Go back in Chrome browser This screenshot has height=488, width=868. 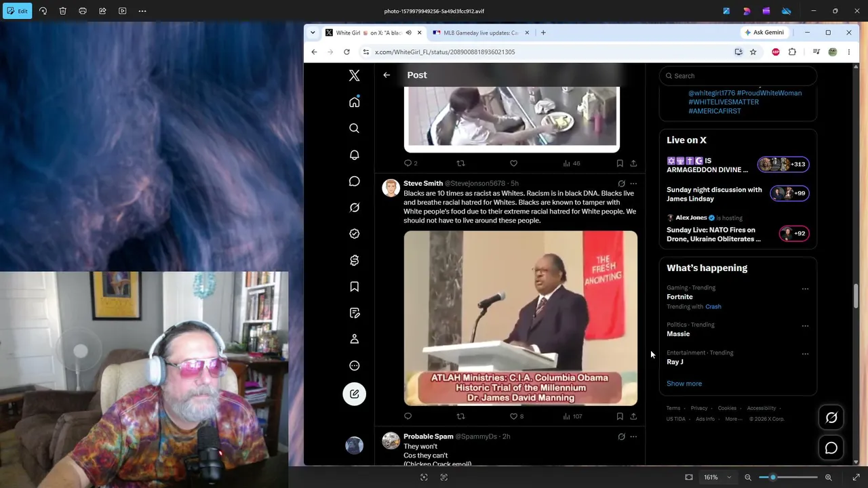(x=314, y=52)
